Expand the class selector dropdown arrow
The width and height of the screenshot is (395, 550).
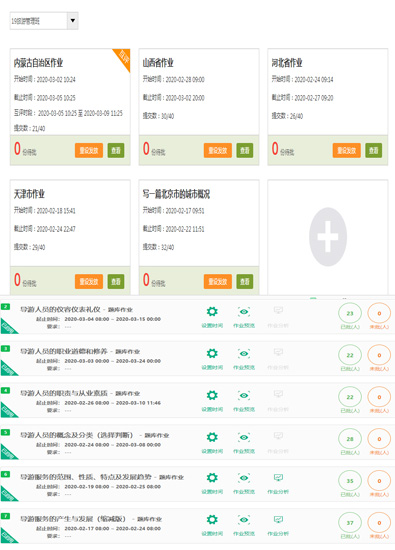pos(73,20)
